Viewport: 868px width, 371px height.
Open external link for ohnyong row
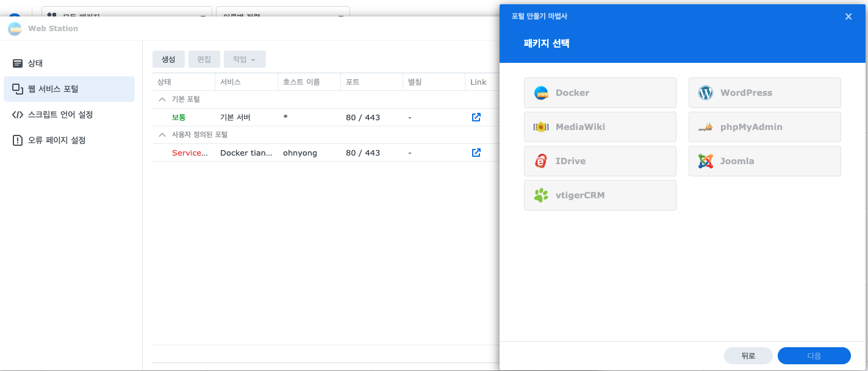pyautogui.click(x=476, y=153)
